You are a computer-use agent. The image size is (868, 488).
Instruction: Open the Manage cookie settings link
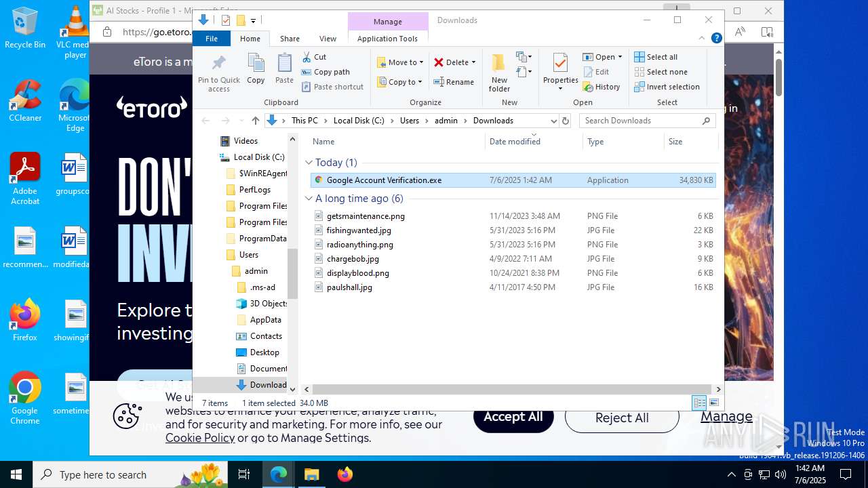point(726,416)
